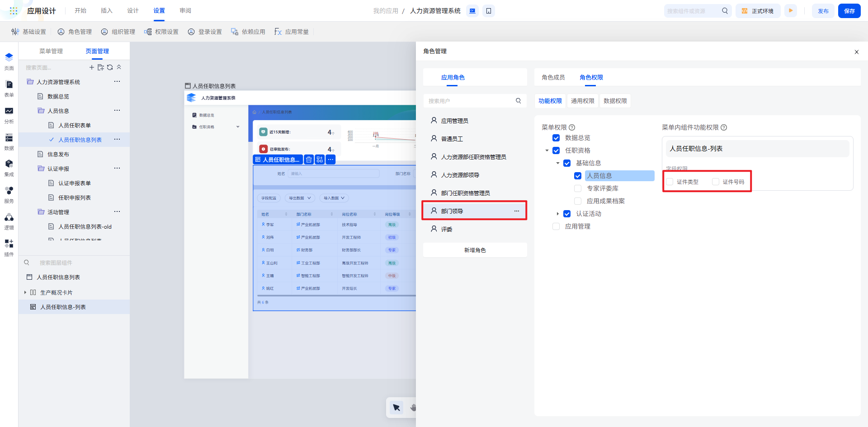Delete selected component via trash icon
868x427 pixels.
pyautogui.click(x=309, y=160)
